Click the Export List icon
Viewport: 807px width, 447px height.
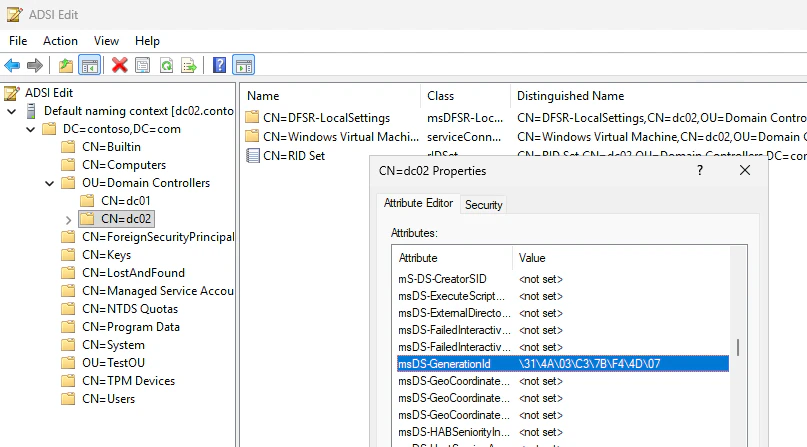tap(189, 65)
